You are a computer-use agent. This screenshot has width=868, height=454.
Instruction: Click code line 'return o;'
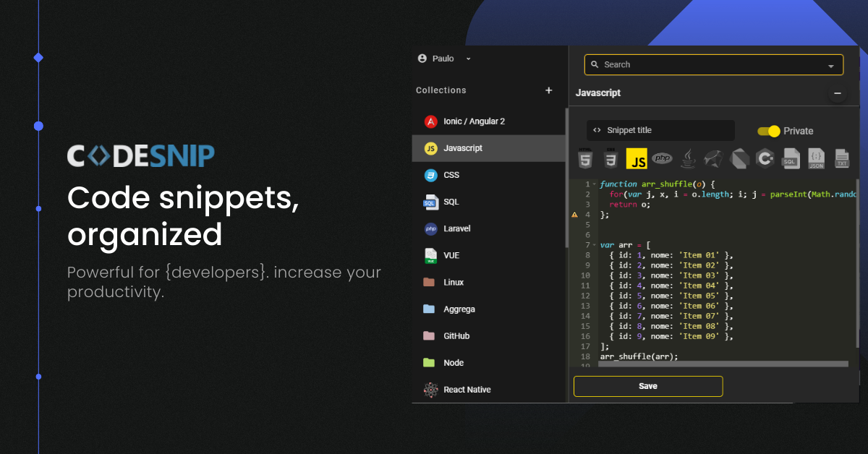[x=629, y=205]
